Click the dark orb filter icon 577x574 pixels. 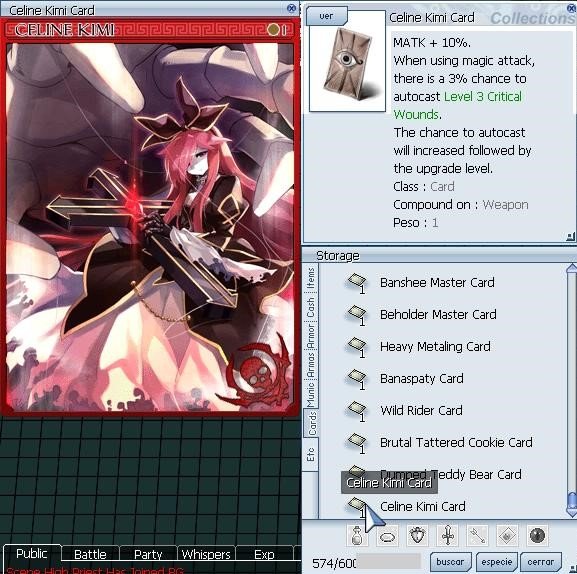(x=537, y=536)
